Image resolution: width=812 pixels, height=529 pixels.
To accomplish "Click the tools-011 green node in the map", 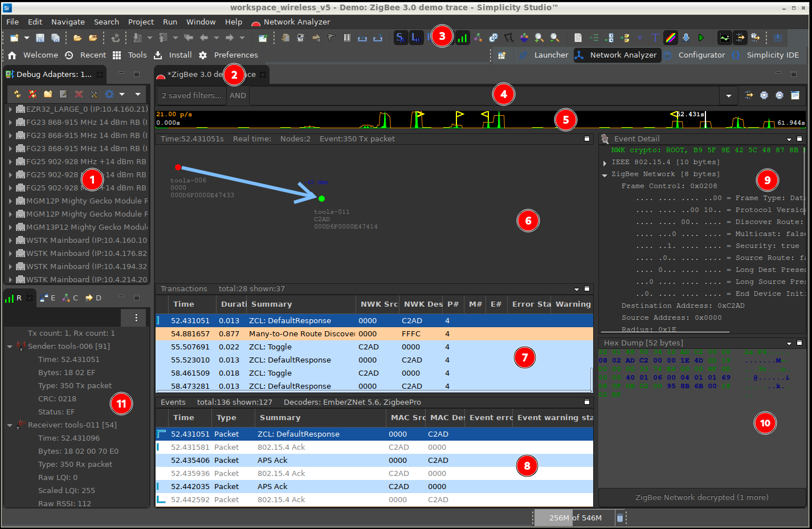I will pyautogui.click(x=322, y=198).
